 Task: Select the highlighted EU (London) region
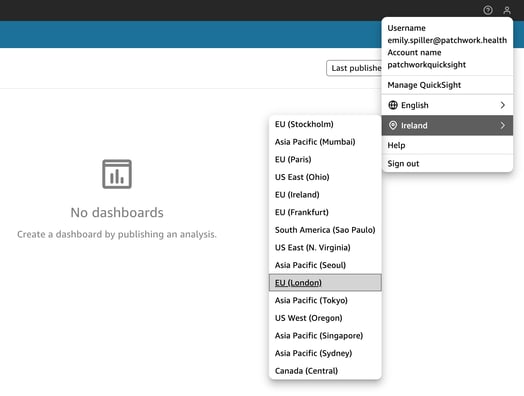pos(325,283)
